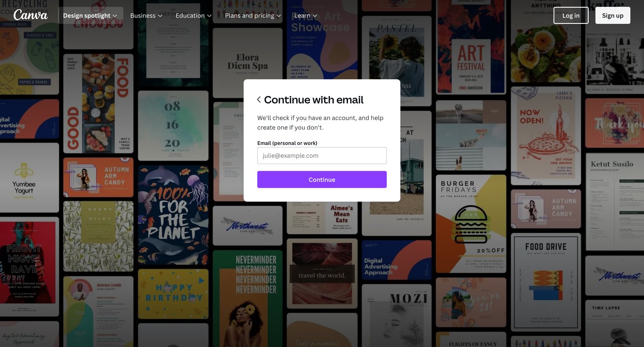The width and height of the screenshot is (644, 347).
Task: Select the Food Drive poster thumbnail
Action: (546, 282)
